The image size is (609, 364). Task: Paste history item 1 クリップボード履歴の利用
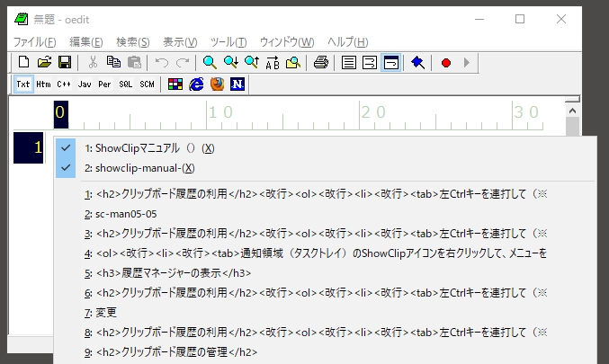click(x=325, y=193)
